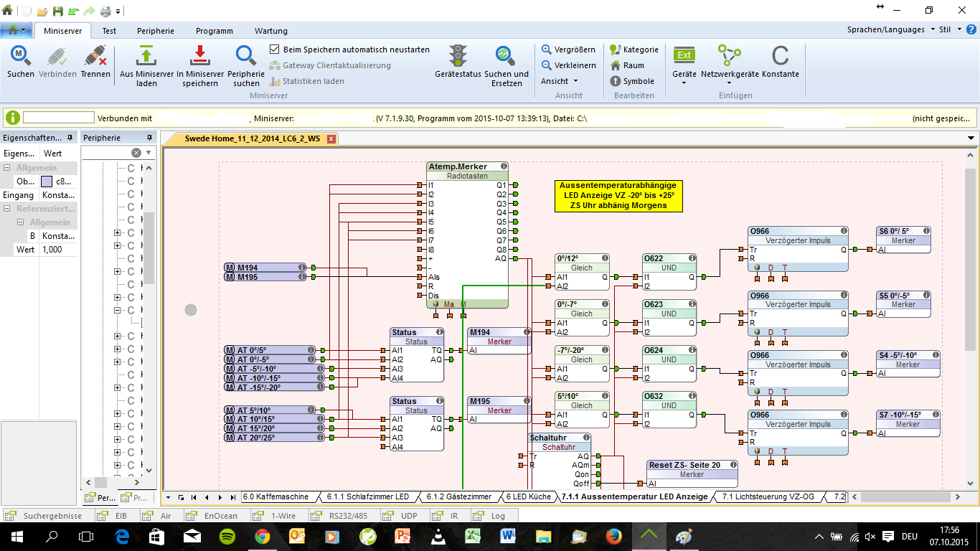Image resolution: width=980 pixels, height=551 pixels.
Task: Open the Ansicht dropdown
Action: [x=559, y=81]
